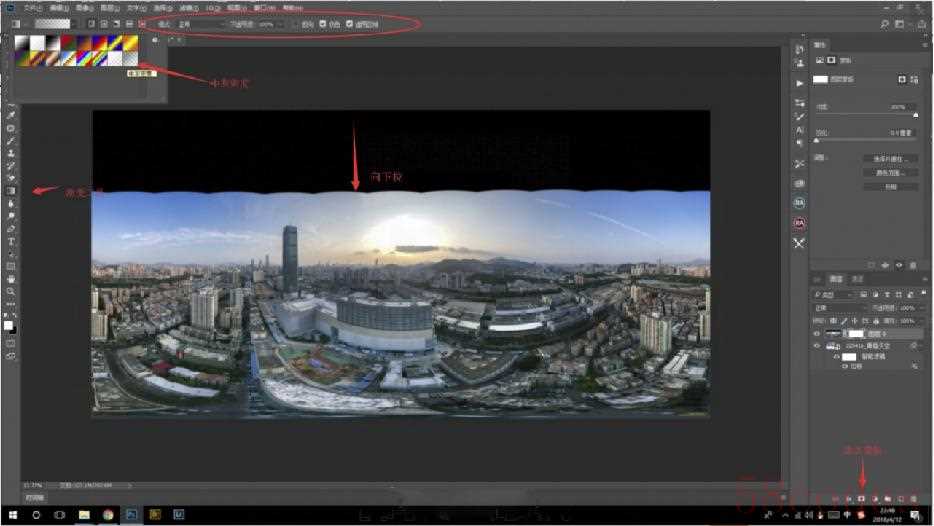934x526 pixels.
Task: Choose the diamond gradient style icon
Action: click(142, 24)
